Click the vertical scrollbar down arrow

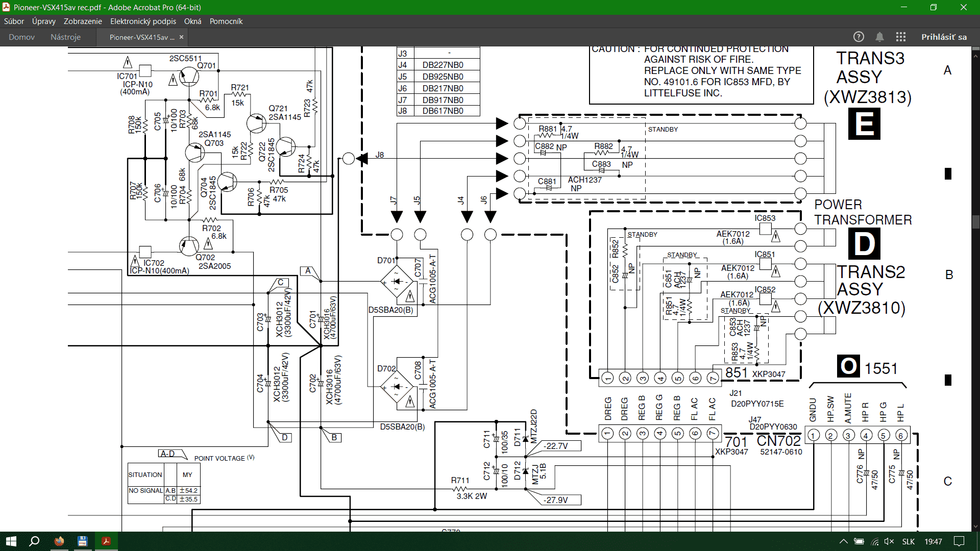coord(975,527)
